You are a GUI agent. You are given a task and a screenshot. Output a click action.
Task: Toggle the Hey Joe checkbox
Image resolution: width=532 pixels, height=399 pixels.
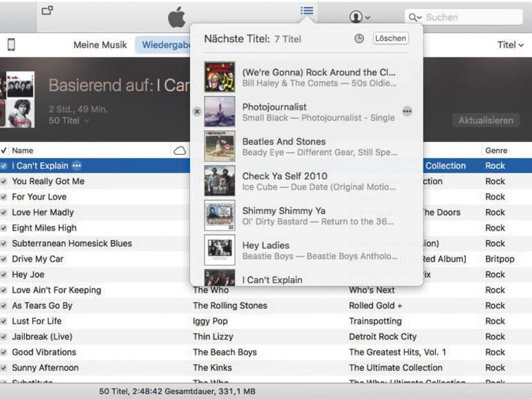point(3,275)
